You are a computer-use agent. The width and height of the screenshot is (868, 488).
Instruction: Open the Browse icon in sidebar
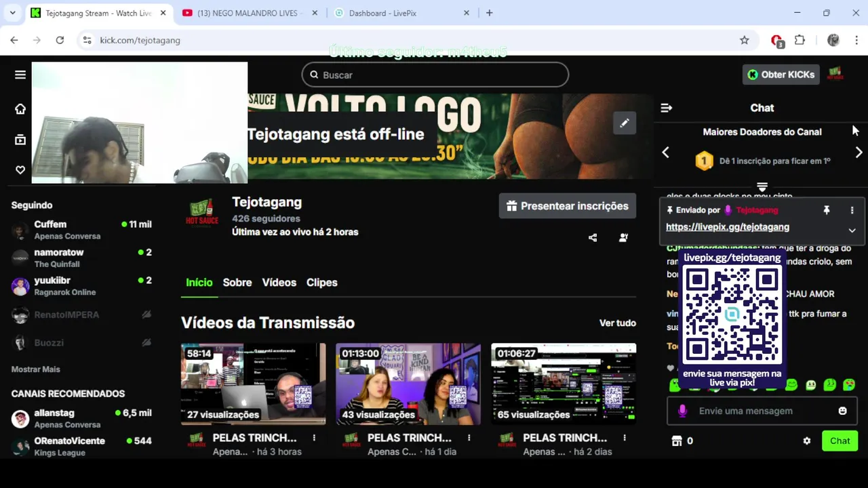[20, 140]
